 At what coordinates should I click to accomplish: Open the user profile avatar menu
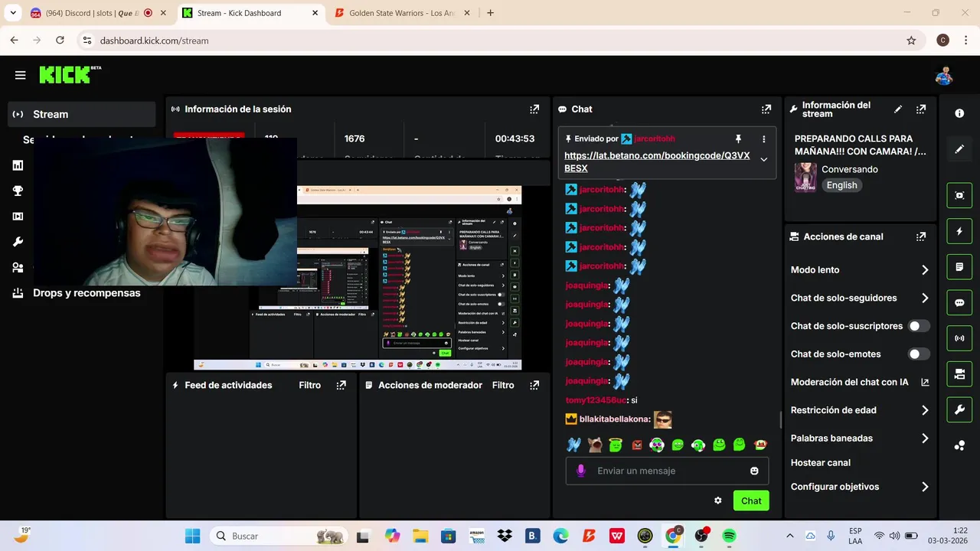click(944, 75)
